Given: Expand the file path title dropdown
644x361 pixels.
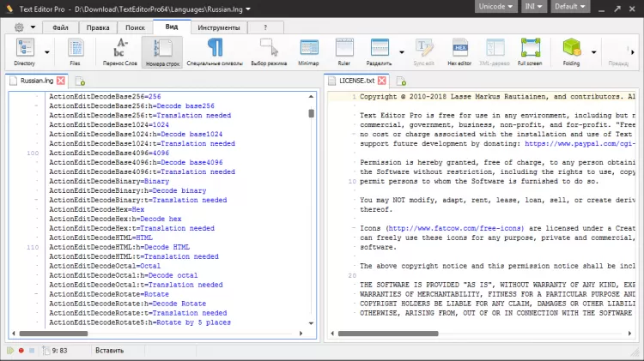Looking at the screenshot, I should click(248, 9).
